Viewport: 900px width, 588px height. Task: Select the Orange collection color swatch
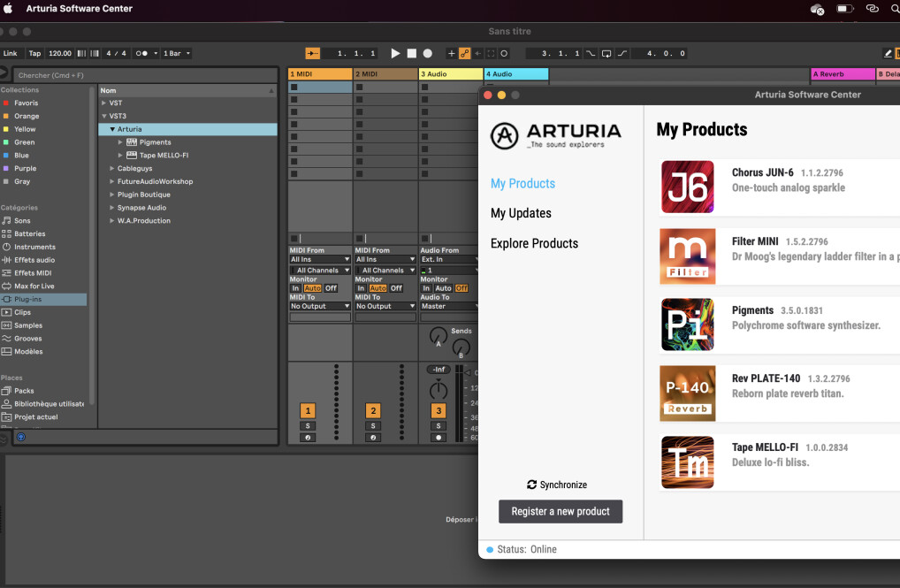coord(6,116)
